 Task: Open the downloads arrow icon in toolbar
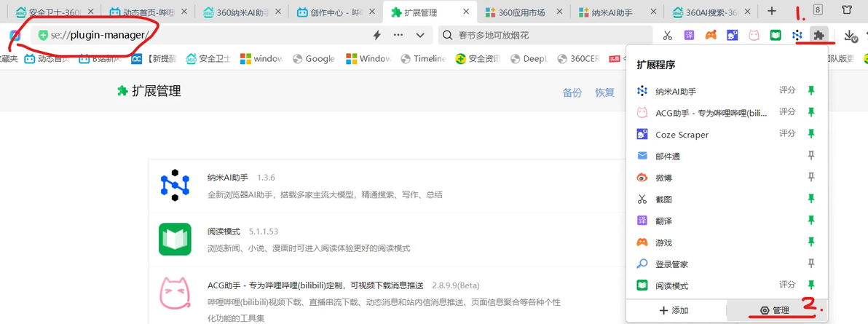[851, 36]
